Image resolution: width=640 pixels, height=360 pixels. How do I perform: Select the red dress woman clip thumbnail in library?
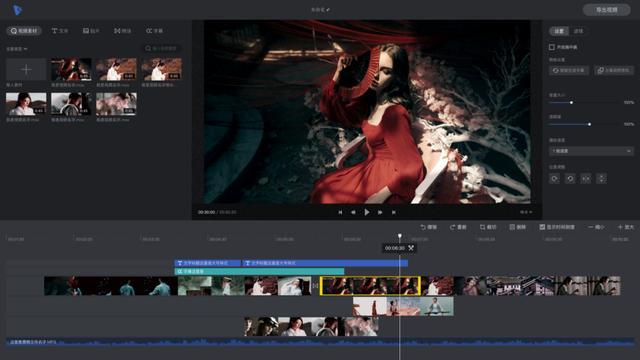(x=71, y=69)
